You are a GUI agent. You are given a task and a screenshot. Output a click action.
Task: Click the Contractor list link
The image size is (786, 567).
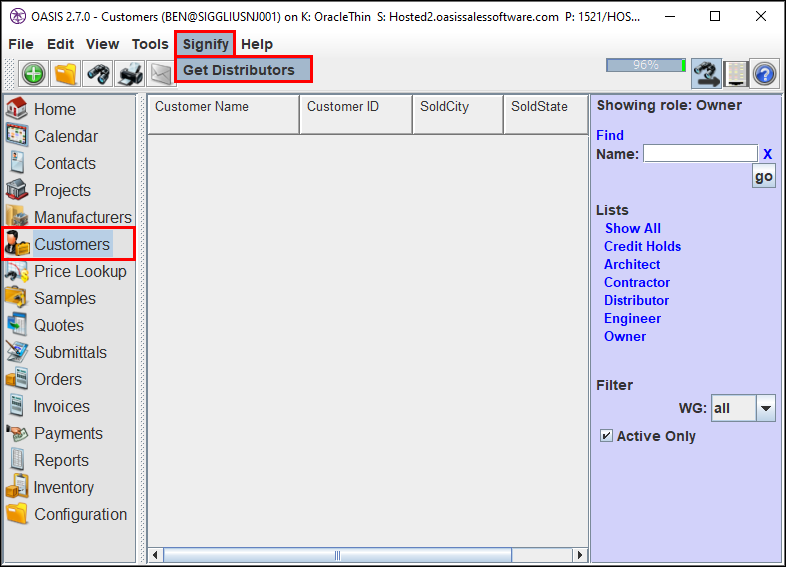637,282
